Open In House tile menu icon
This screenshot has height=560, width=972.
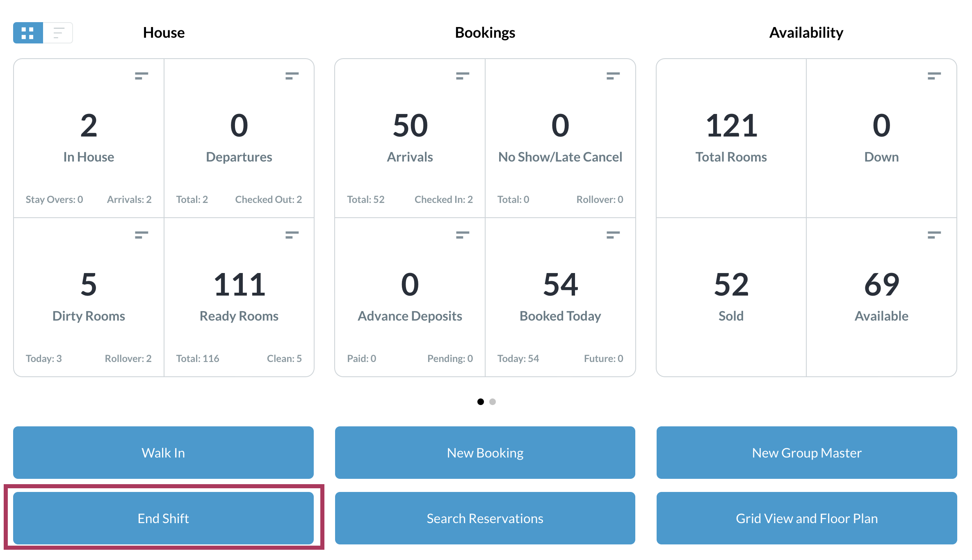click(141, 76)
